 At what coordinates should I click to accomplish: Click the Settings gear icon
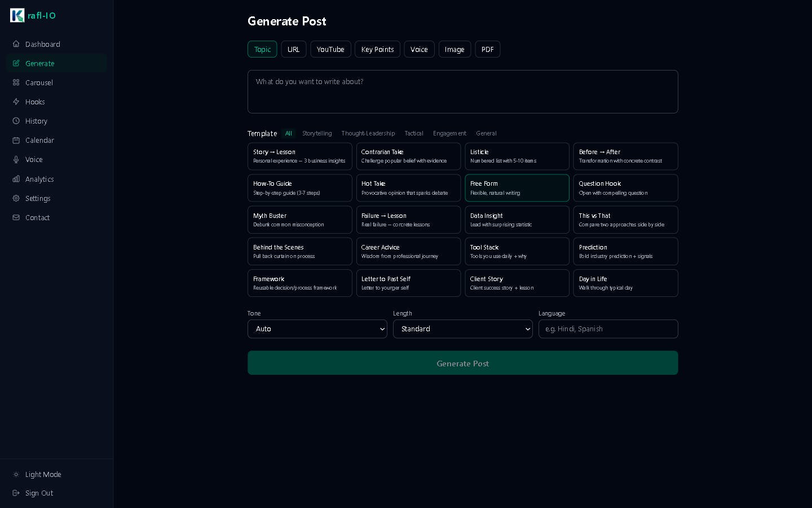[x=16, y=198]
